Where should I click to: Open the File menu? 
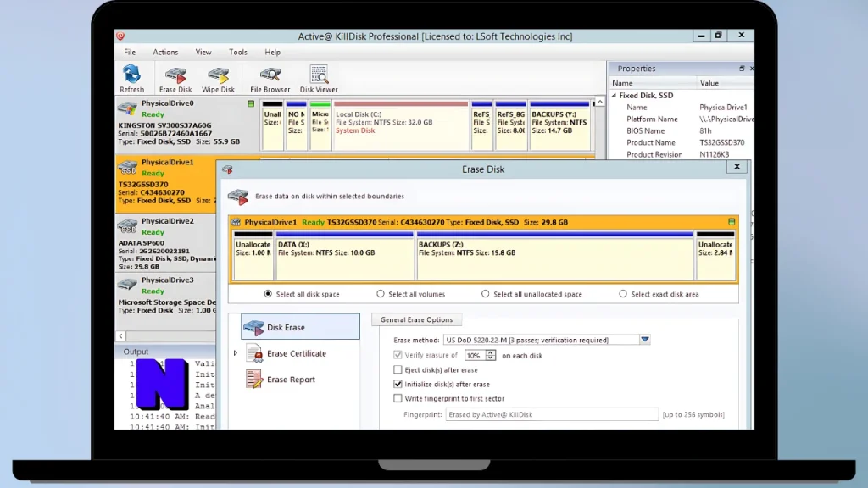130,52
